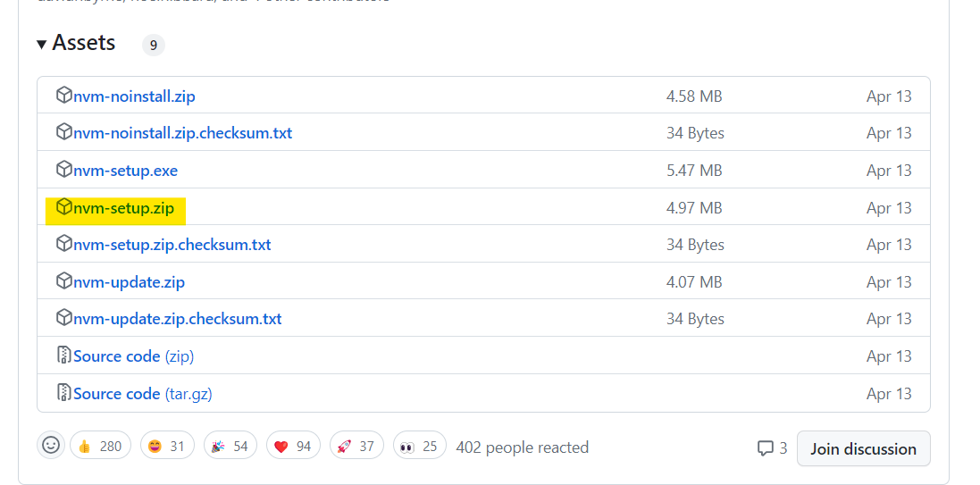
Task: Download the highlighted nvm-setup.zip
Action: [124, 208]
